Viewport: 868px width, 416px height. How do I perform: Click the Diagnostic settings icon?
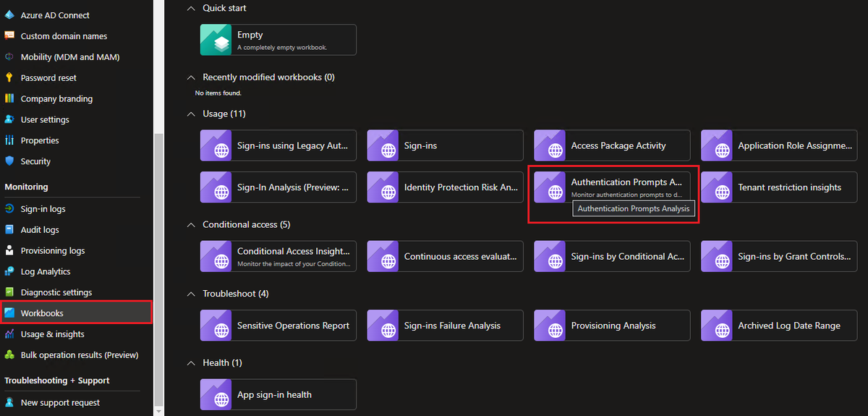tap(9, 292)
